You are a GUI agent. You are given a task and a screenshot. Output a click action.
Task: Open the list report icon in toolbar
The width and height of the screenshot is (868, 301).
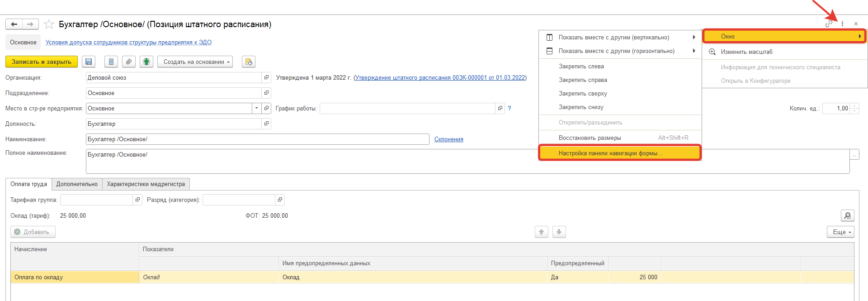[x=111, y=62]
